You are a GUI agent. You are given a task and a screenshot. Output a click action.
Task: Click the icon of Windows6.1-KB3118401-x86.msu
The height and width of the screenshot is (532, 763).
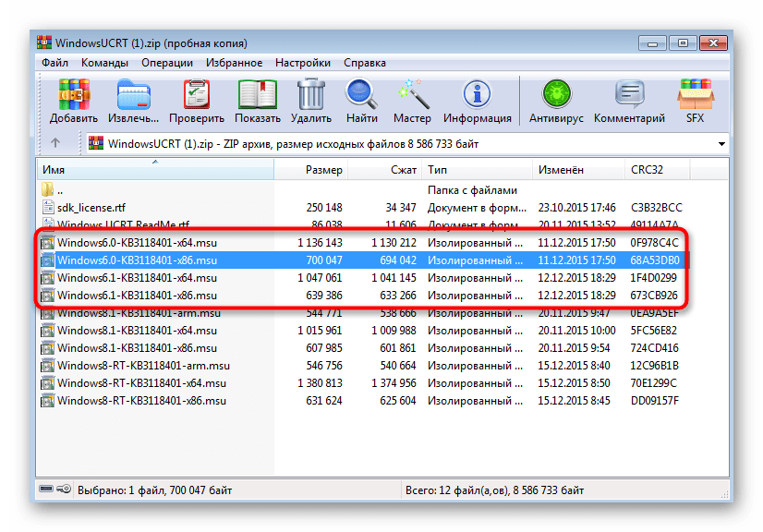[x=47, y=295]
